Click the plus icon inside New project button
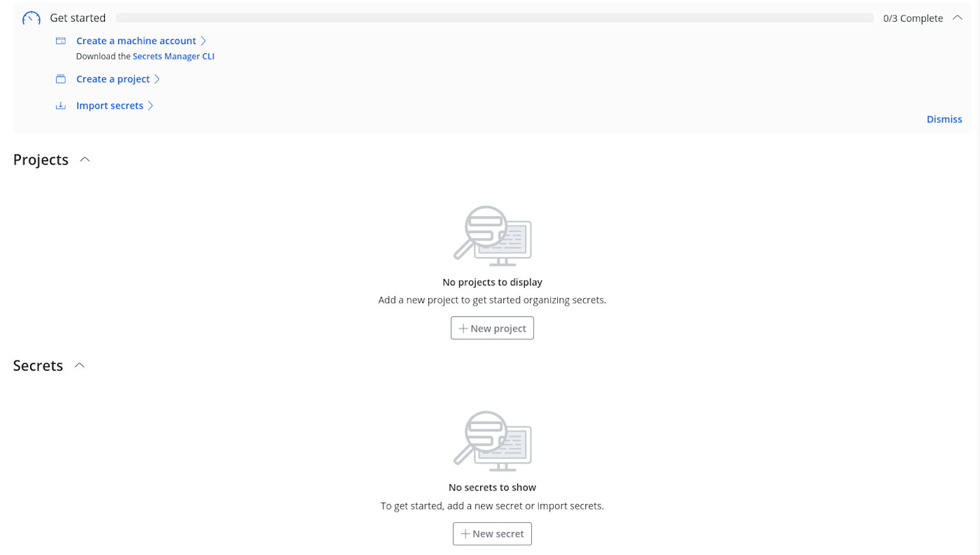Image resolution: width=980 pixels, height=555 pixels. point(463,328)
